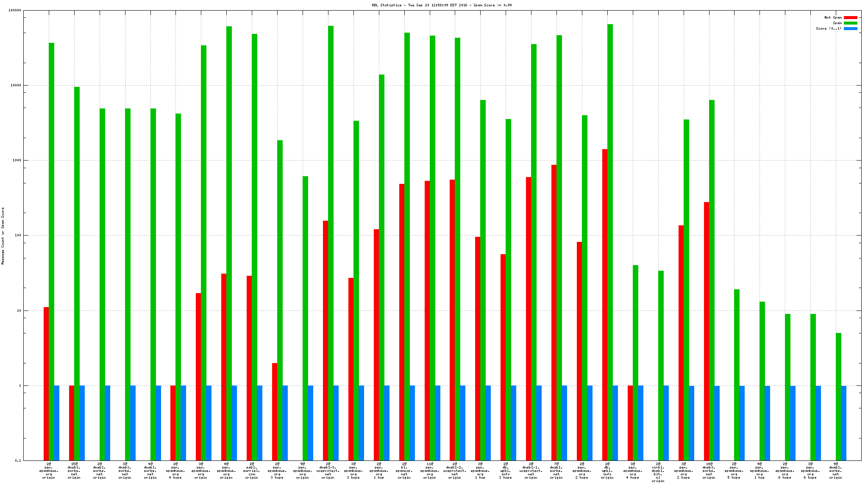Click the 0.1 y-axis tick label
Image resolution: width=868 pixels, height=488 pixels.
tap(18, 461)
